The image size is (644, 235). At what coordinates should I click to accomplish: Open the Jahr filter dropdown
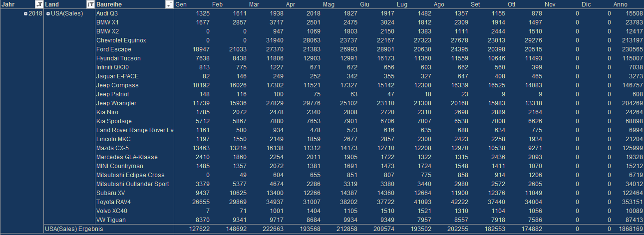40,4
